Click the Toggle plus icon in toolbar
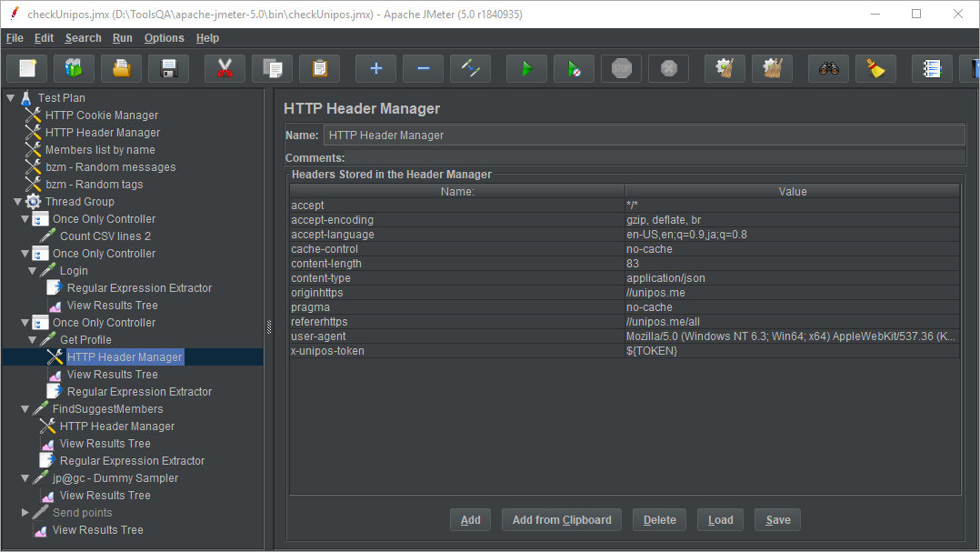 (375, 68)
